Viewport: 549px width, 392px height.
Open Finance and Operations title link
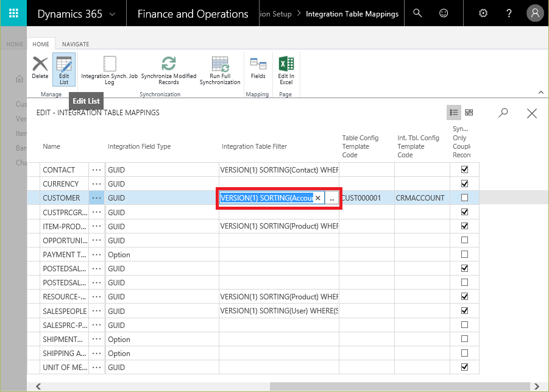tap(193, 14)
